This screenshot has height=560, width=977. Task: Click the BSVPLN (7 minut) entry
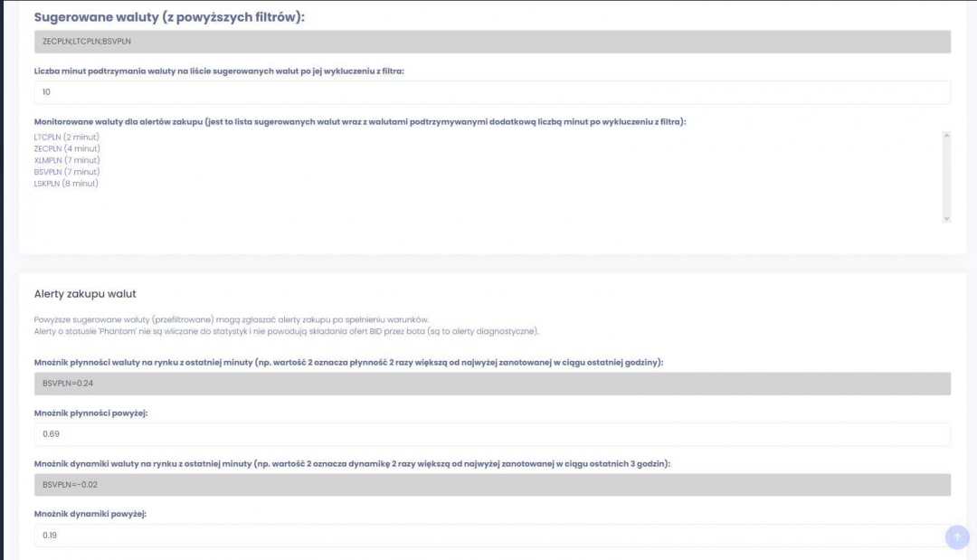pyautogui.click(x=66, y=172)
